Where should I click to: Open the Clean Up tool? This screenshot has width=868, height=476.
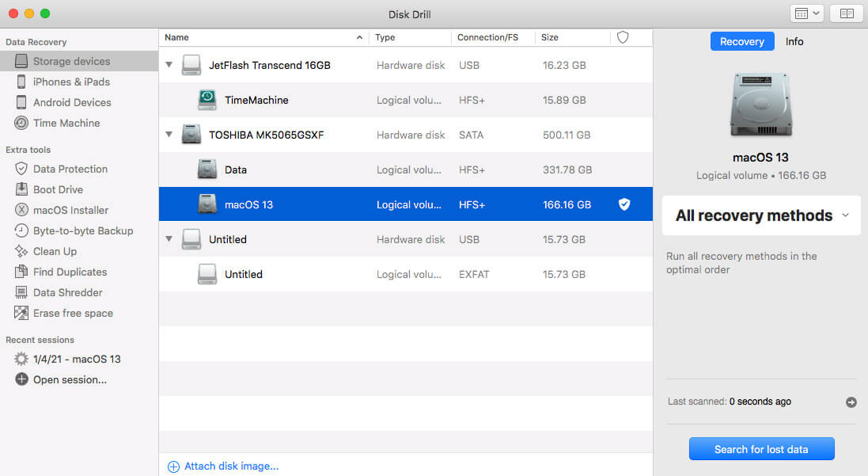coord(55,251)
